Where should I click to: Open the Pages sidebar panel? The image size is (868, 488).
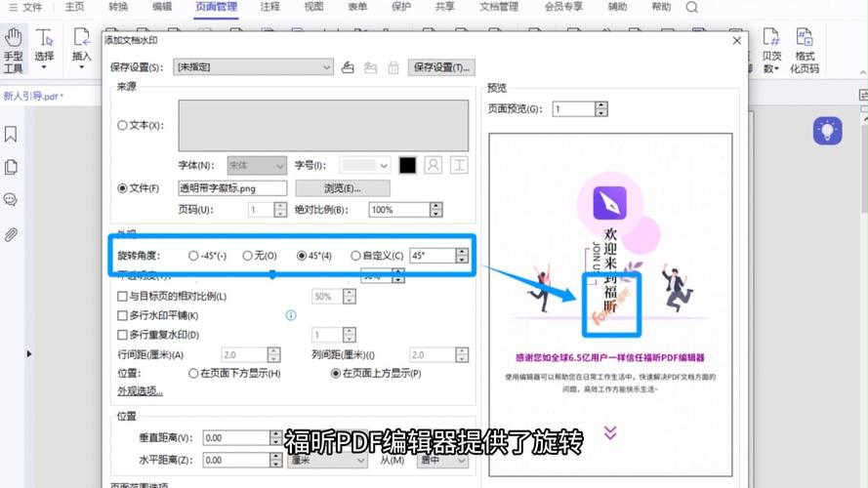pos(11,167)
